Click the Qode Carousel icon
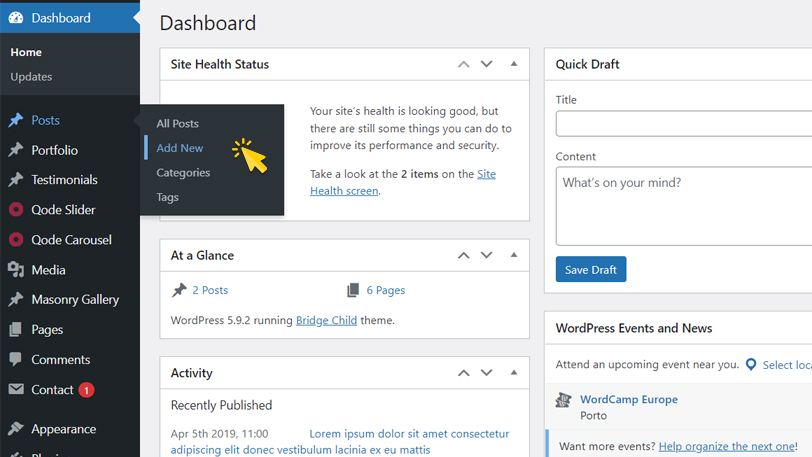 tap(16, 240)
